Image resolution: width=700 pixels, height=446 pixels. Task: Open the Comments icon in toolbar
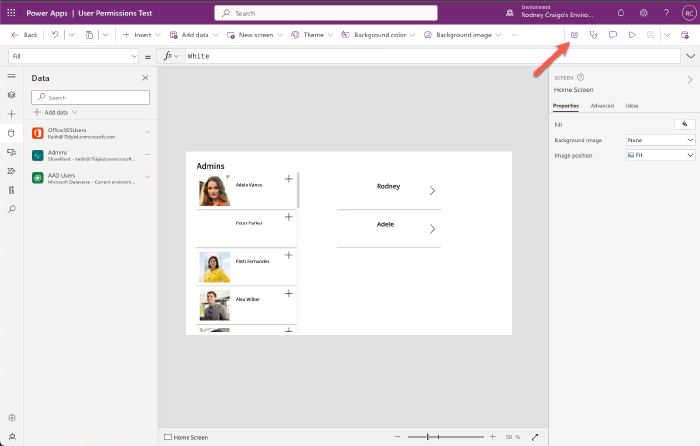click(612, 34)
